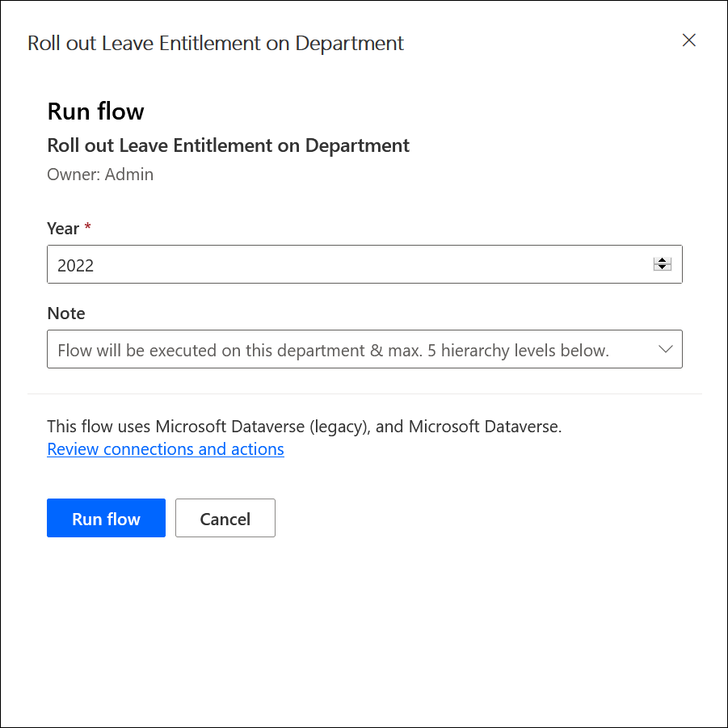
Task: Increase the Year value with up arrow
Action: [663, 260]
